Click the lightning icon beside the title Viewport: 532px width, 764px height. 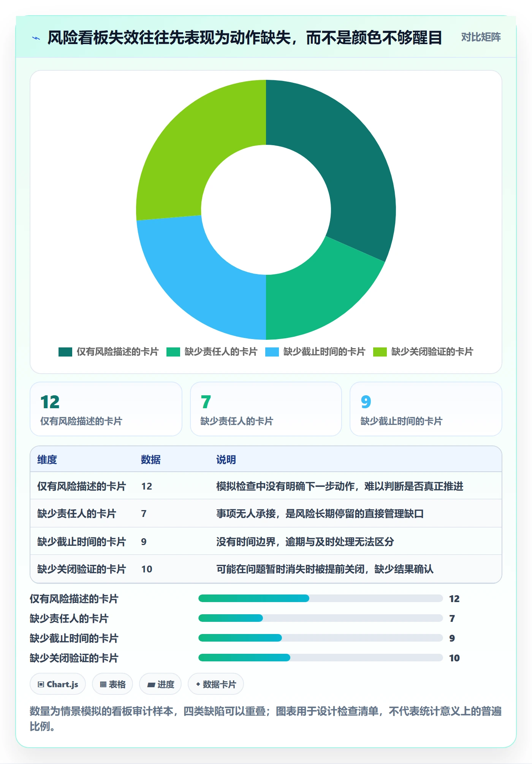(x=36, y=38)
